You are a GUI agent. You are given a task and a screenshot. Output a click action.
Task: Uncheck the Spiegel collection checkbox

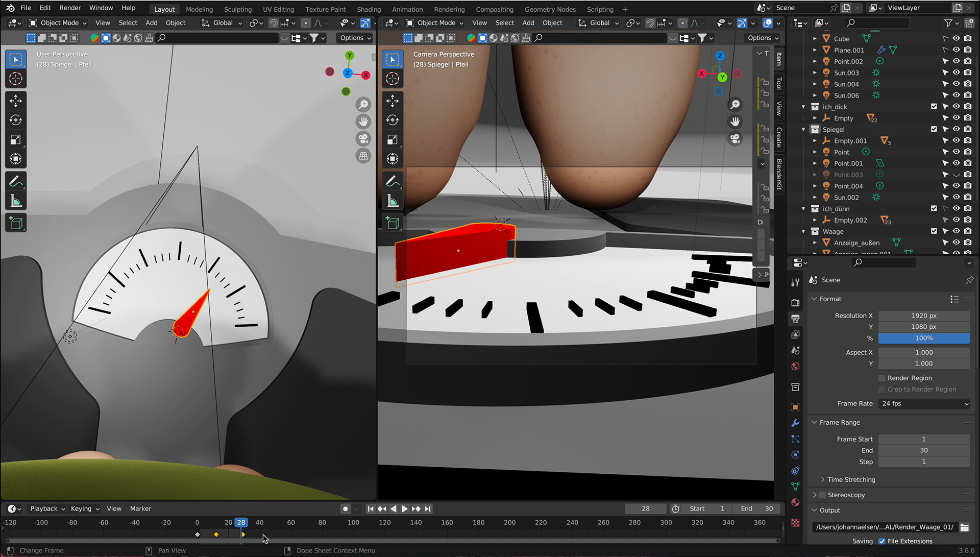click(934, 129)
